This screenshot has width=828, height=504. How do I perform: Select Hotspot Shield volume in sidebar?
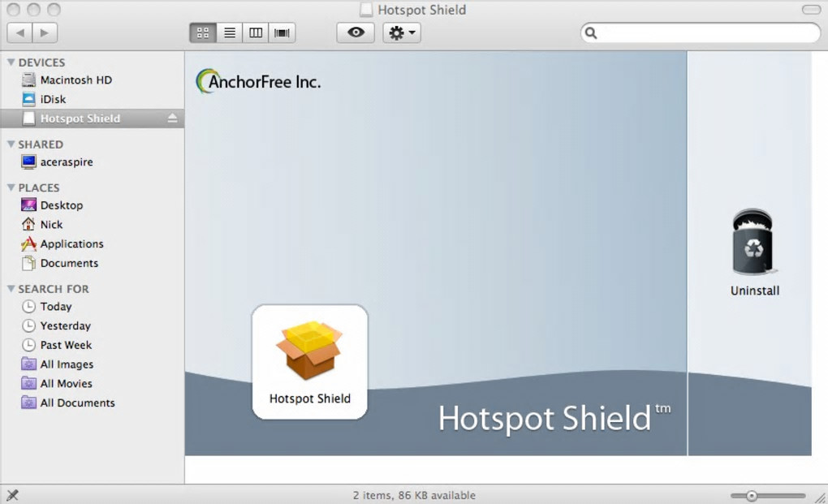coord(93,118)
